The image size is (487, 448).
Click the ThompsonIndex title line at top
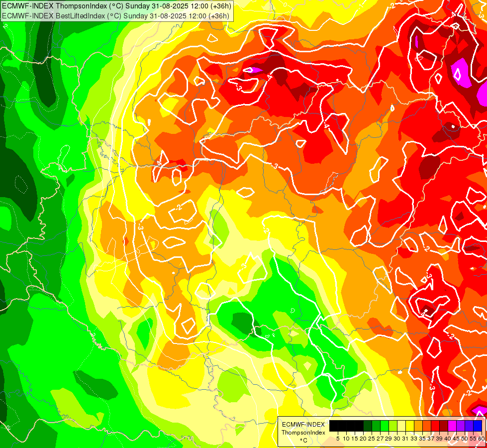click(116, 5)
